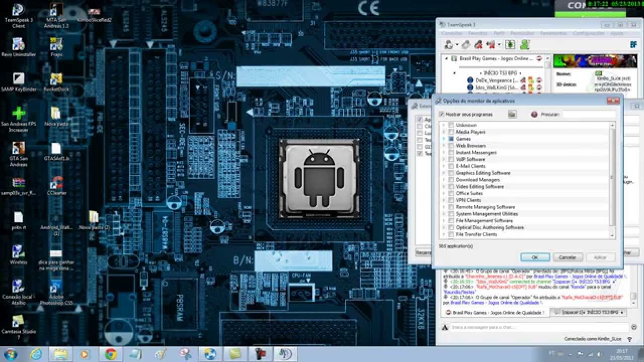Click the Windows Media Player taskbar icon
The height and width of the screenshot is (362, 644).
coord(86,354)
